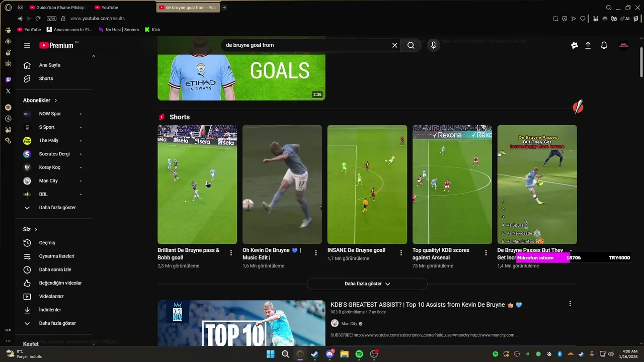Open X (Twitter) in the Opera sidebar

(x=8, y=91)
